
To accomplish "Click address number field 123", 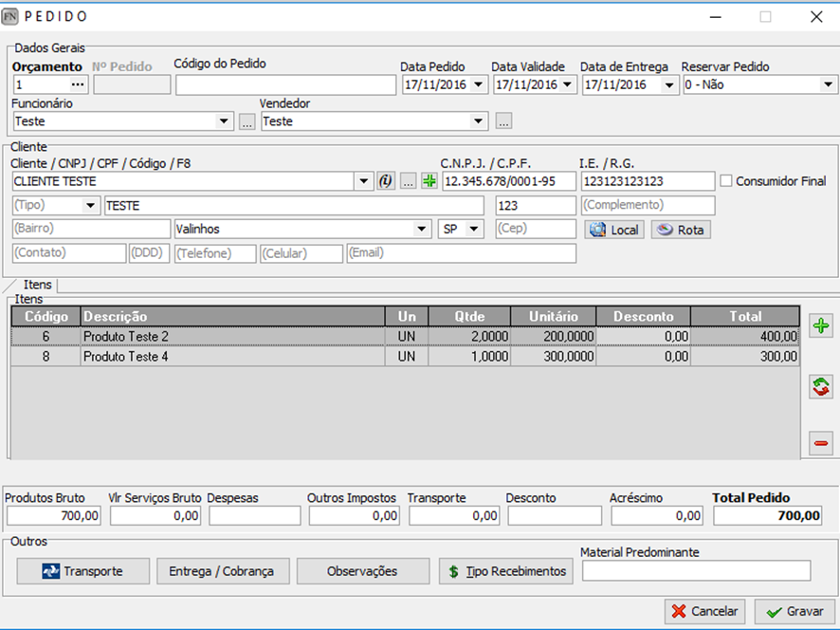I will pyautogui.click(x=535, y=205).
